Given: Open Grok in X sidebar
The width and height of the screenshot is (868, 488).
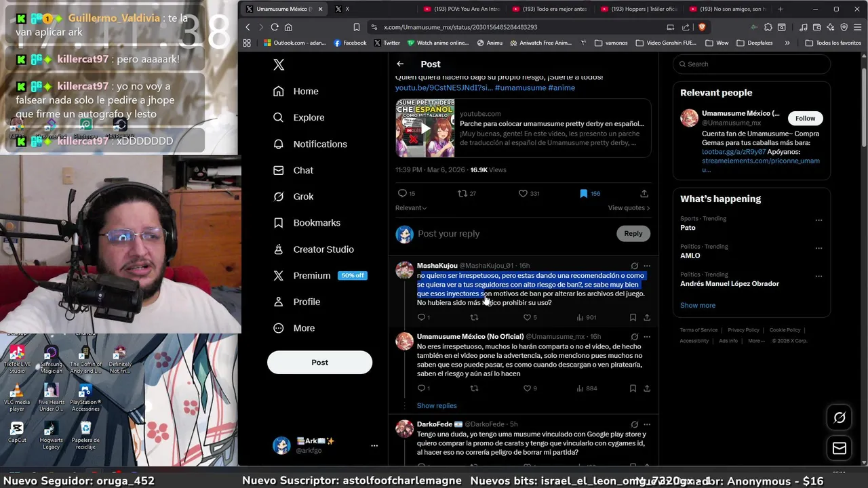Looking at the screenshot, I should (x=293, y=197).
